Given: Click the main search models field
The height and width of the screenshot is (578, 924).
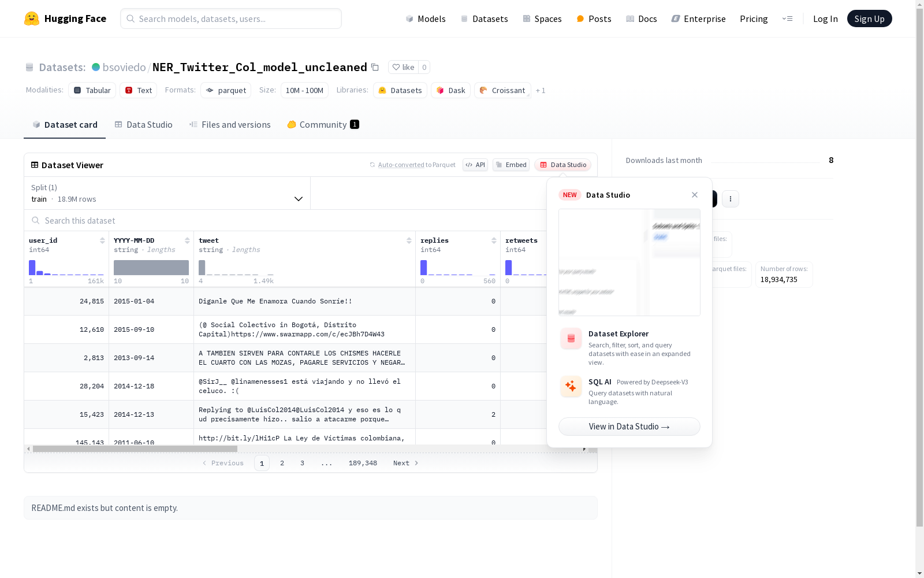Looking at the screenshot, I should [231, 18].
